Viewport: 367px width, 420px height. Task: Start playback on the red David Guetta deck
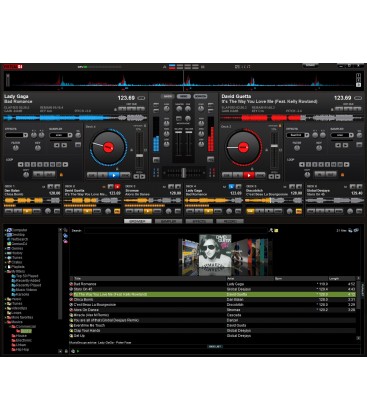tap(249, 175)
